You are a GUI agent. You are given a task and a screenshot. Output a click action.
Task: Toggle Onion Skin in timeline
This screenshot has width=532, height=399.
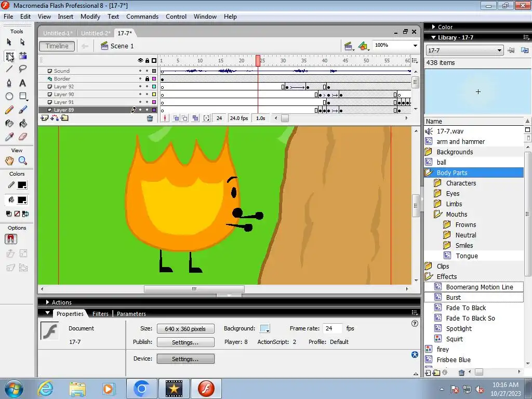(x=176, y=118)
